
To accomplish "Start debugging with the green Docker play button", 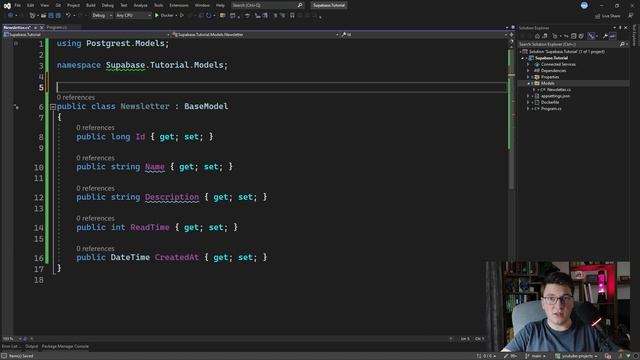I will tap(164, 16).
